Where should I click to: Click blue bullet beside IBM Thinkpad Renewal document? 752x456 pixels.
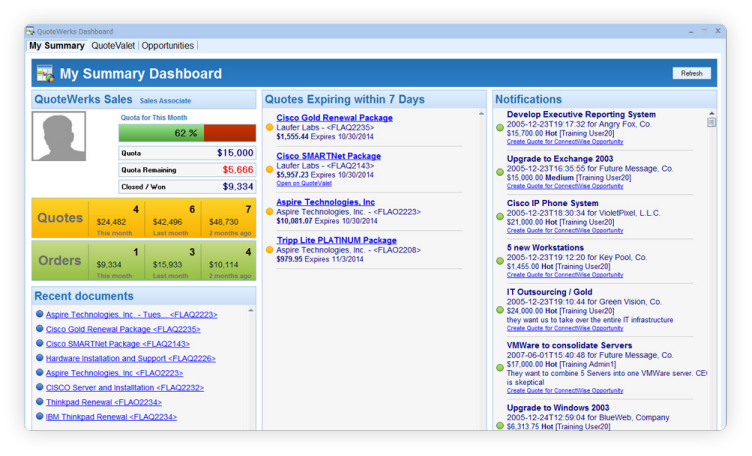[40, 416]
